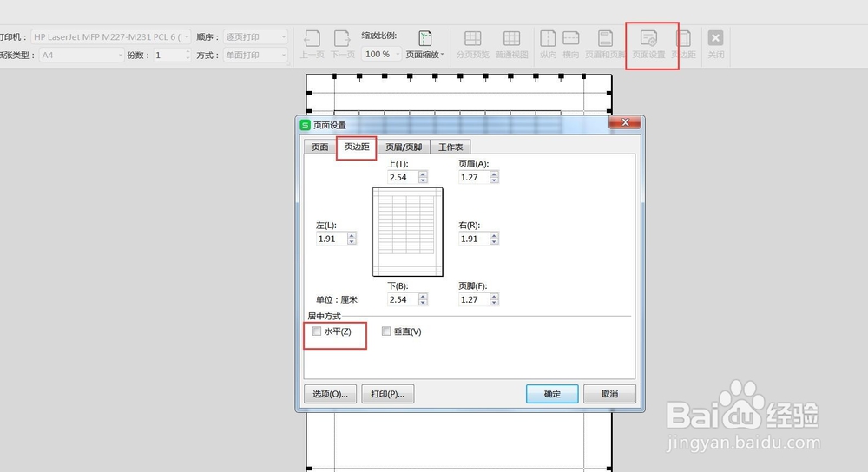Click left margin field showing 1.91
The width and height of the screenshot is (868, 472).
point(332,239)
